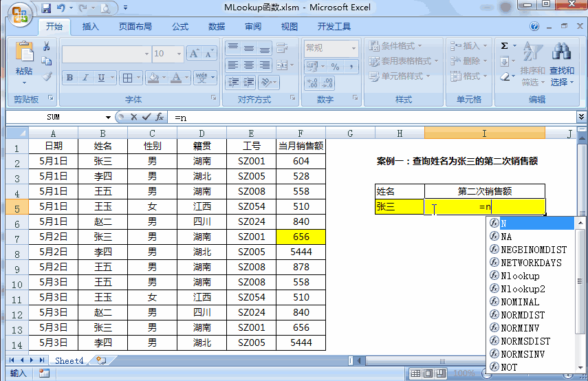The image size is (588, 381).
Task: Click the formula bar input showing =n
Action: point(371,118)
